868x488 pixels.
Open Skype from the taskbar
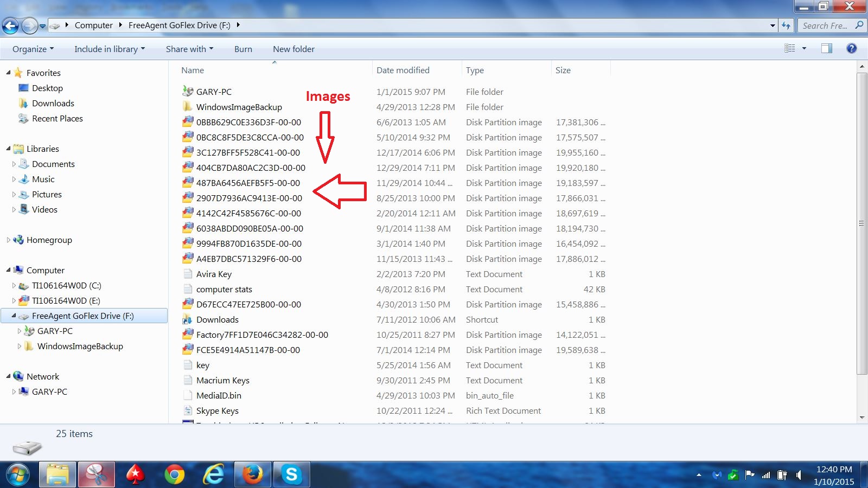tap(291, 475)
